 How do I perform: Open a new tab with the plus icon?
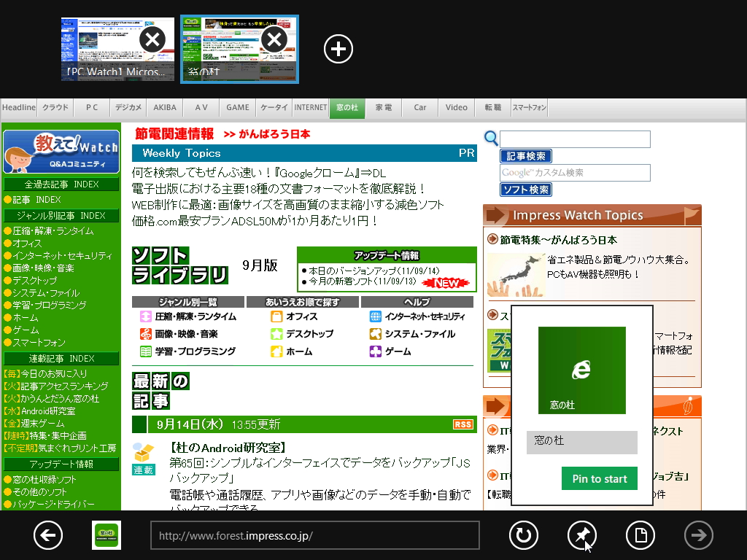pyautogui.click(x=338, y=49)
